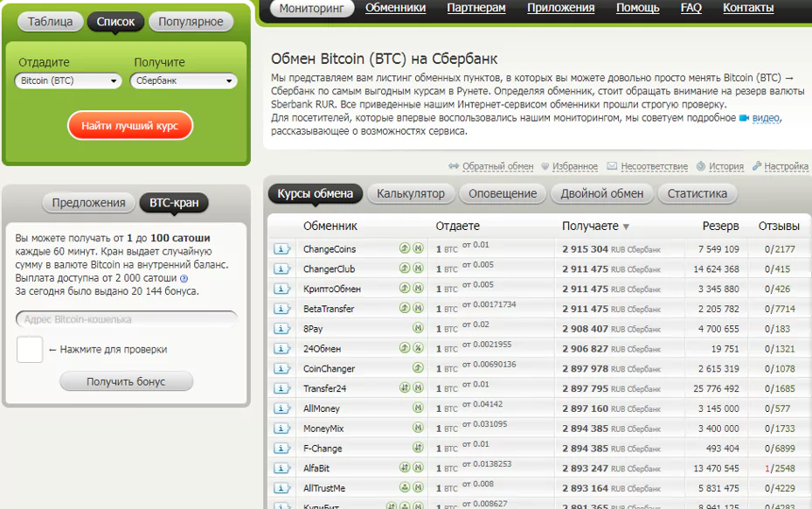Click person badge in AllTrustMe row
Viewport: 812px width, 509px height.
pos(405,487)
